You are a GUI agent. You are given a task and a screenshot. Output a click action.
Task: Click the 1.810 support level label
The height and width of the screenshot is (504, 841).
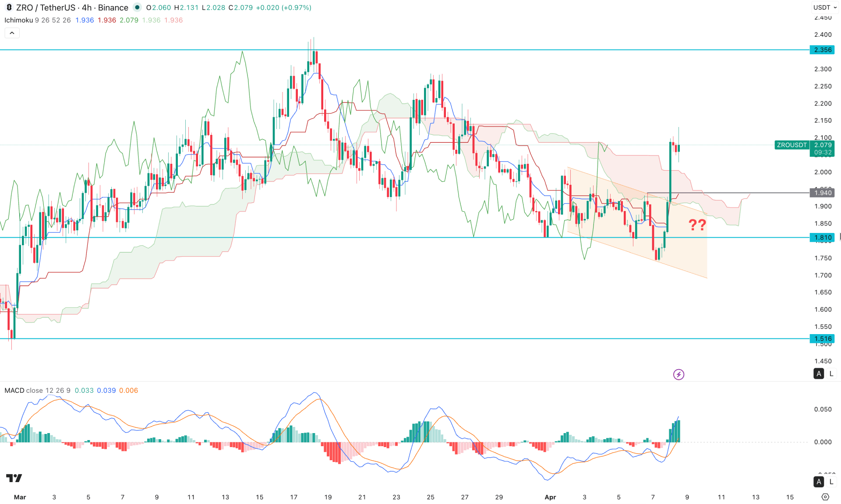822,237
